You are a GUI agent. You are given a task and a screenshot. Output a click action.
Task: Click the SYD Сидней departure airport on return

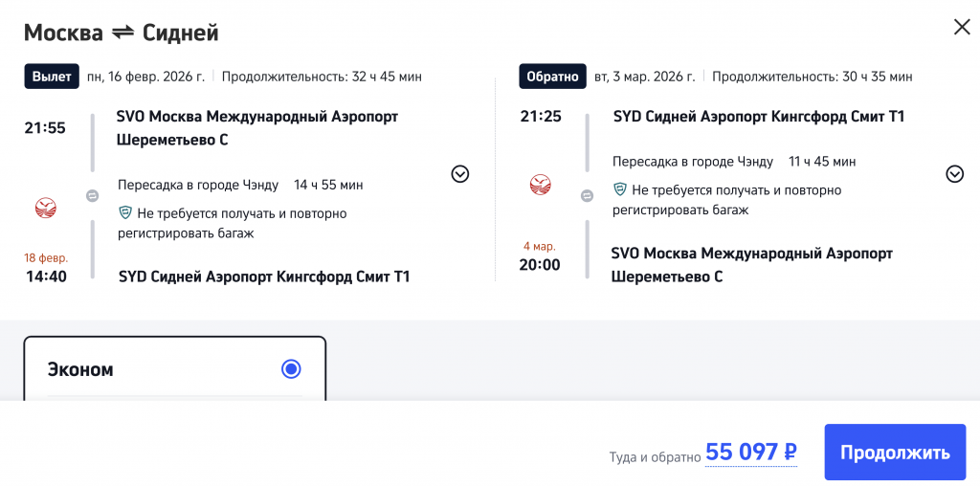coord(758,117)
